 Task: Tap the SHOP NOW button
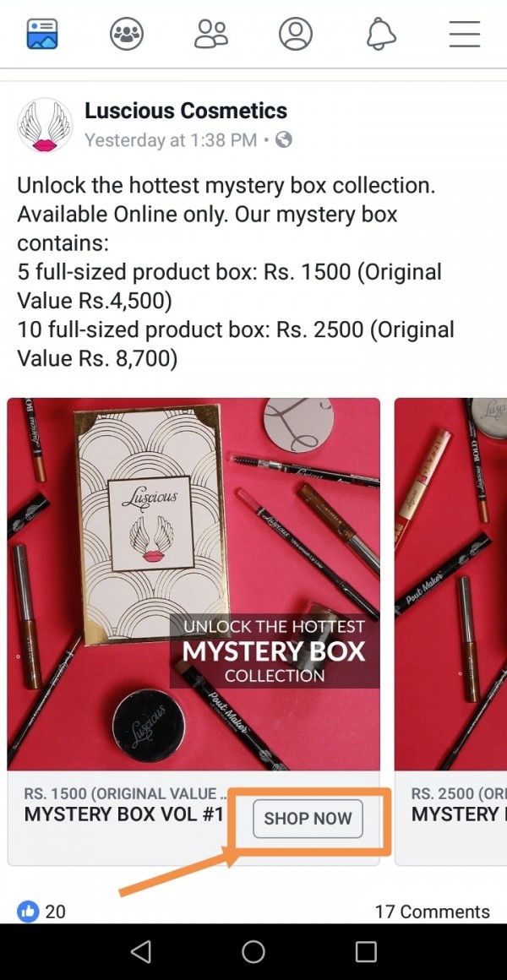click(x=308, y=818)
